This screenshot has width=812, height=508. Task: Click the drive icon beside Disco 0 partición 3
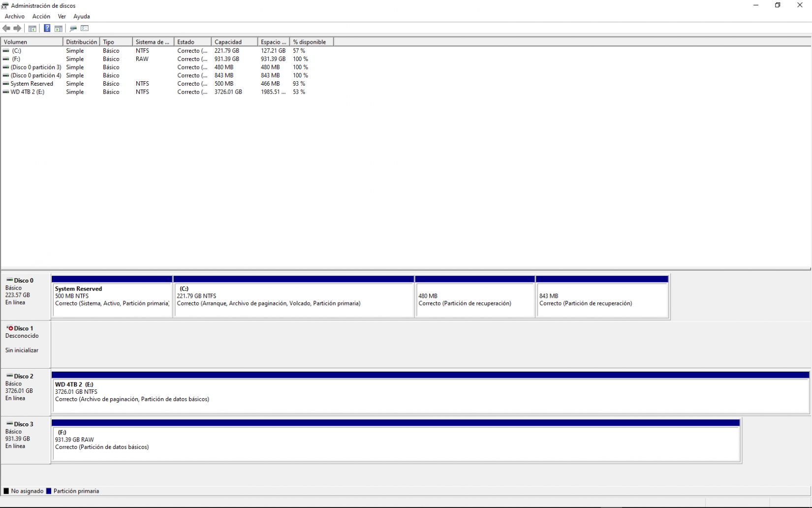click(6, 67)
